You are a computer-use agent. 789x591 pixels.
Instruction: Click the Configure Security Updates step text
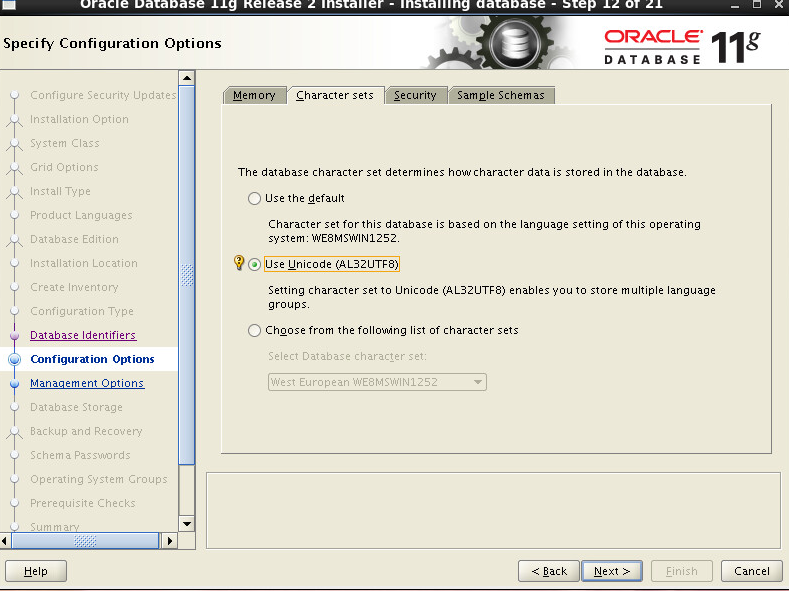click(103, 95)
